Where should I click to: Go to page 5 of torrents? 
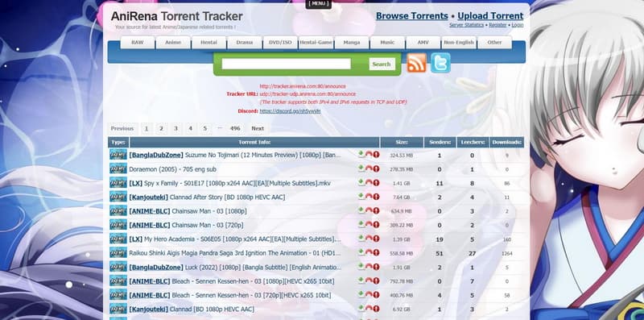pyautogui.click(x=205, y=129)
